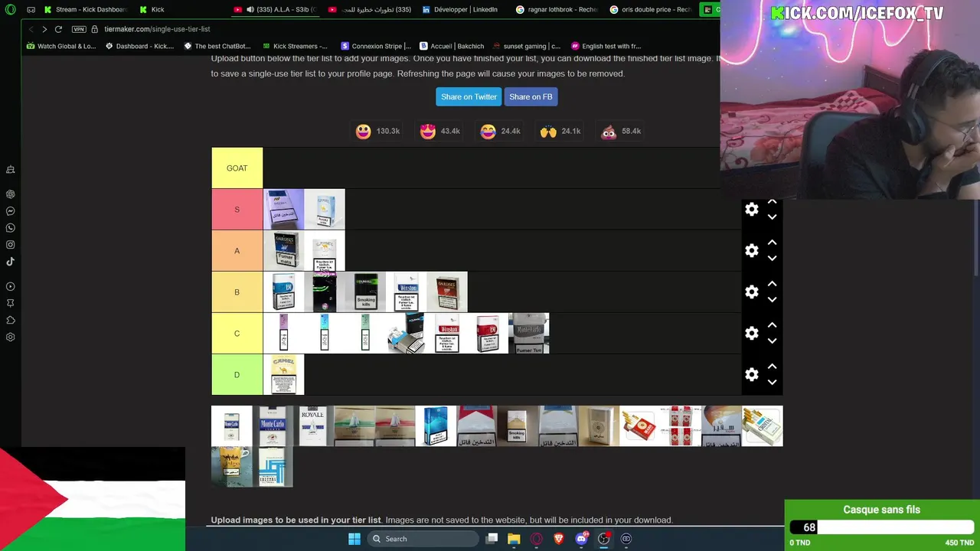Viewport: 980px width, 551px height.
Task: Select the yellow GOAT tier label
Action: pos(237,168)
